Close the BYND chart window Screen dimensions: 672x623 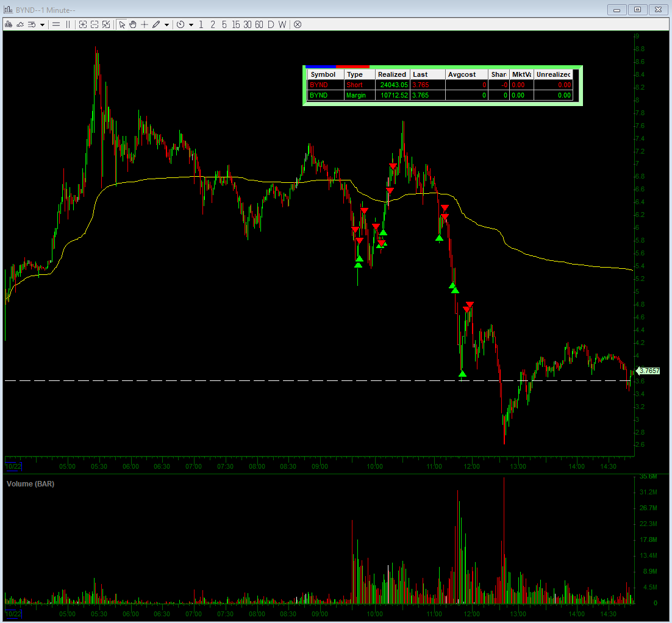(659, 9)
